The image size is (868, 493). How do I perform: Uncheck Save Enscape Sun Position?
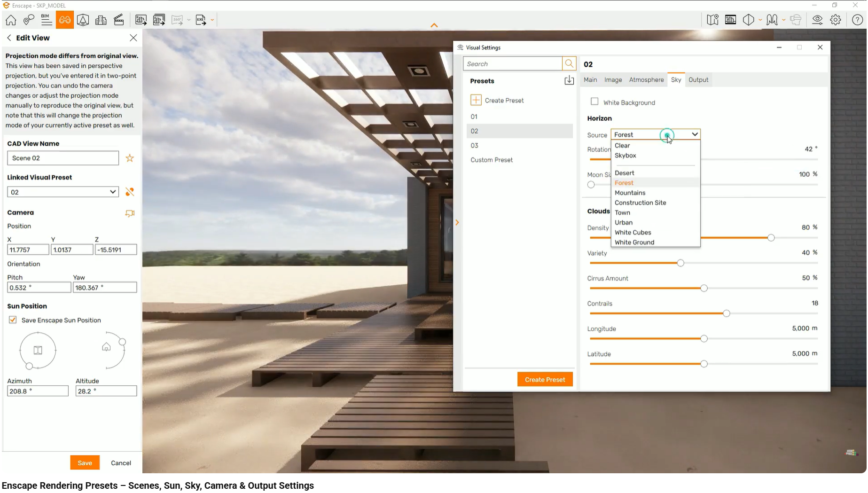tap(13, 321)
